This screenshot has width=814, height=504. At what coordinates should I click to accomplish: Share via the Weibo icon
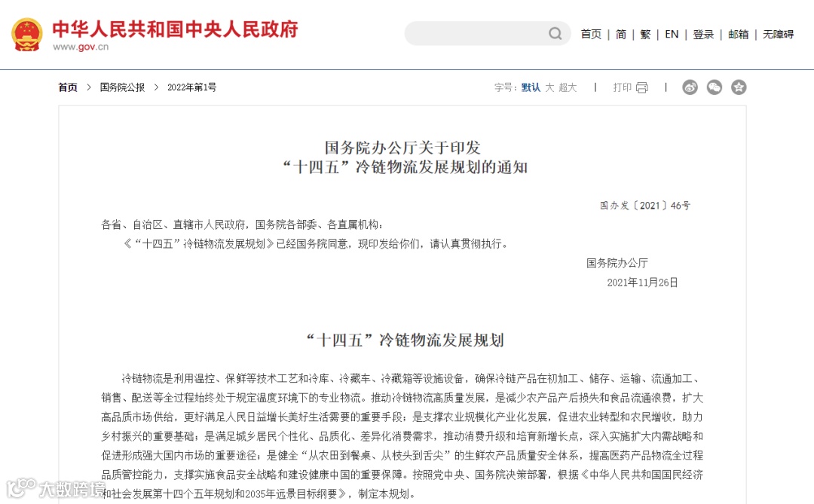coord(690,87)
